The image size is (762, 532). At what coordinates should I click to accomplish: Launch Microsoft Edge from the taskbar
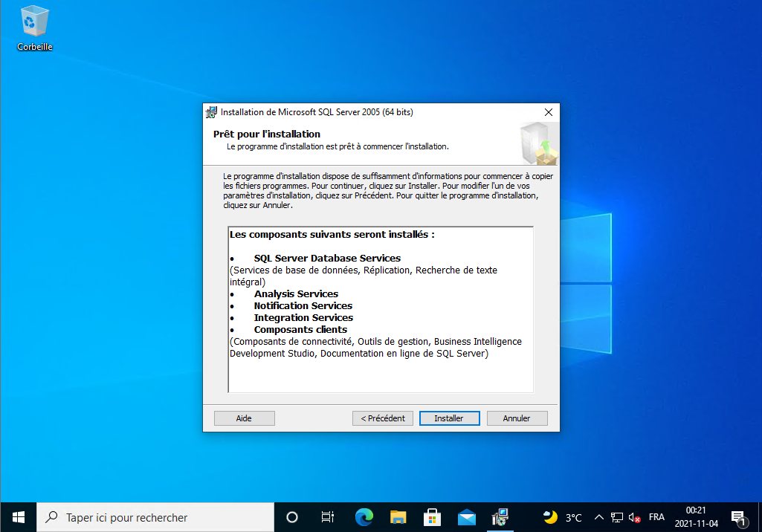click(x=364, y=517)
